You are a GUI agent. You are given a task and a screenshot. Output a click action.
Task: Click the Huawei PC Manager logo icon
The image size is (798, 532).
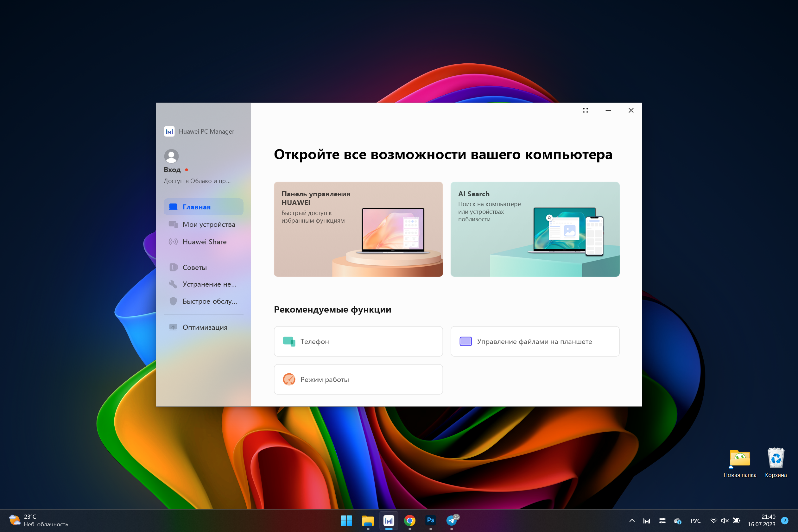point(169,131)
